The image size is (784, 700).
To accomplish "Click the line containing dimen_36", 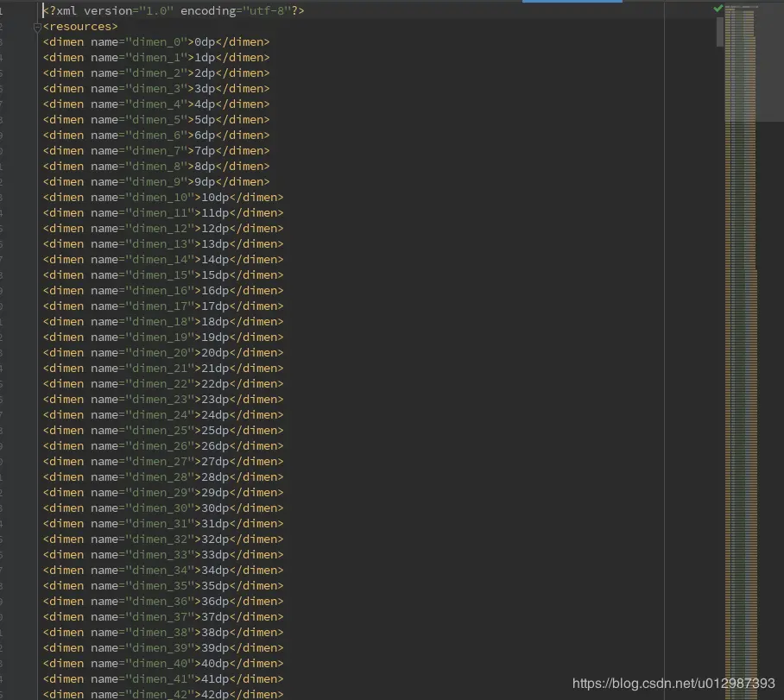I will pyautogui.click(x=163, y=601).
